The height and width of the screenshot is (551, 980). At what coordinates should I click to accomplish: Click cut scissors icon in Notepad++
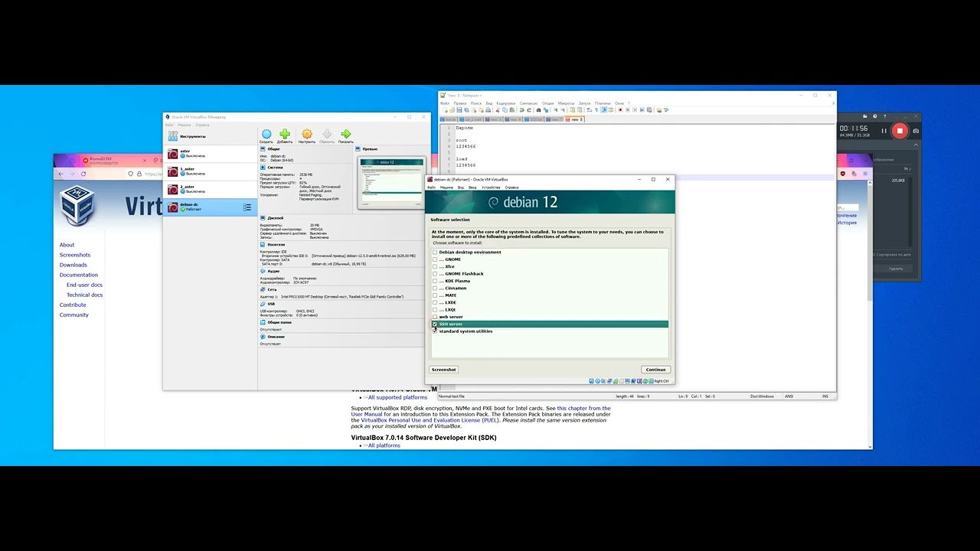point(497,110)
